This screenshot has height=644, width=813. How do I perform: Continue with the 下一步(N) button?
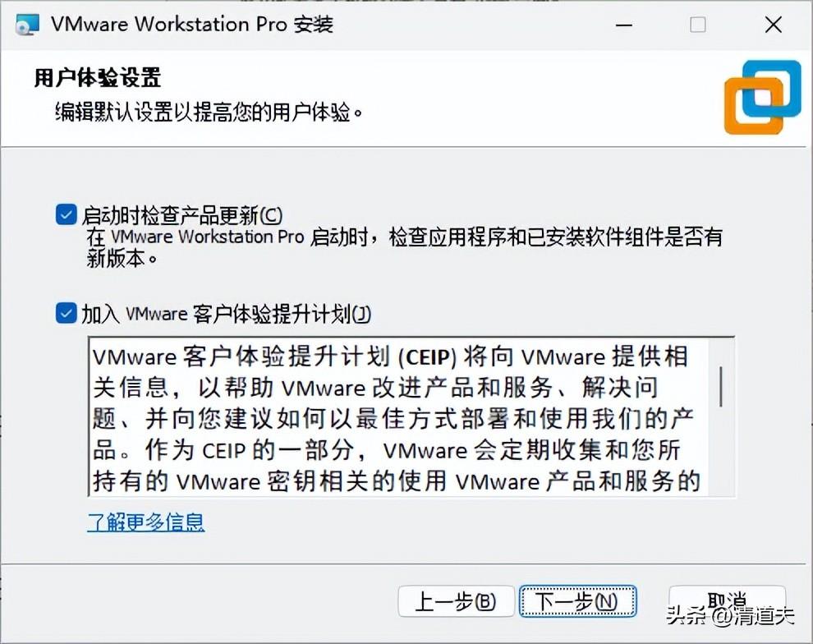(577, 601)
